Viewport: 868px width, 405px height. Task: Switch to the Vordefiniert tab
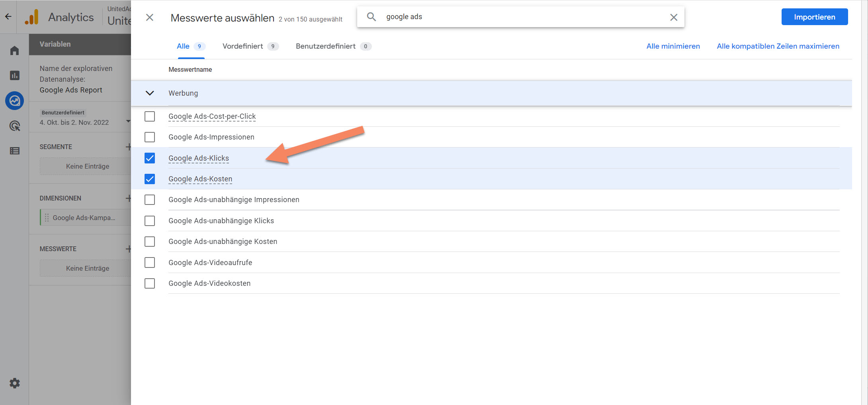tap(250, 46)
